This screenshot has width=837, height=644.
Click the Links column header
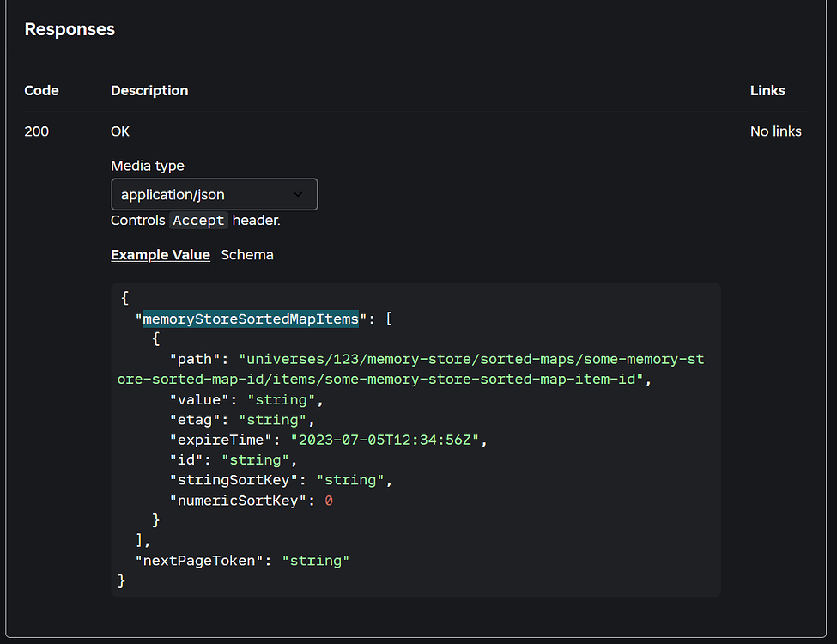pos(767,90)
